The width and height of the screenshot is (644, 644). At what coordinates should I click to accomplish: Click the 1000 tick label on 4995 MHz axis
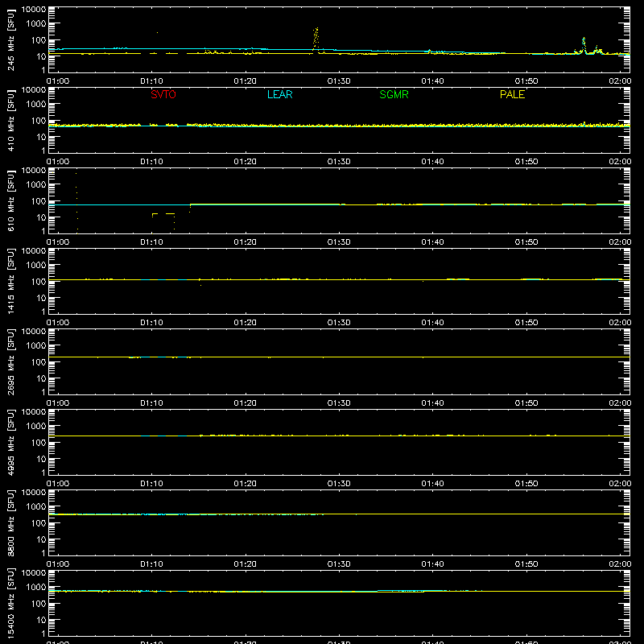pos(36,427)
